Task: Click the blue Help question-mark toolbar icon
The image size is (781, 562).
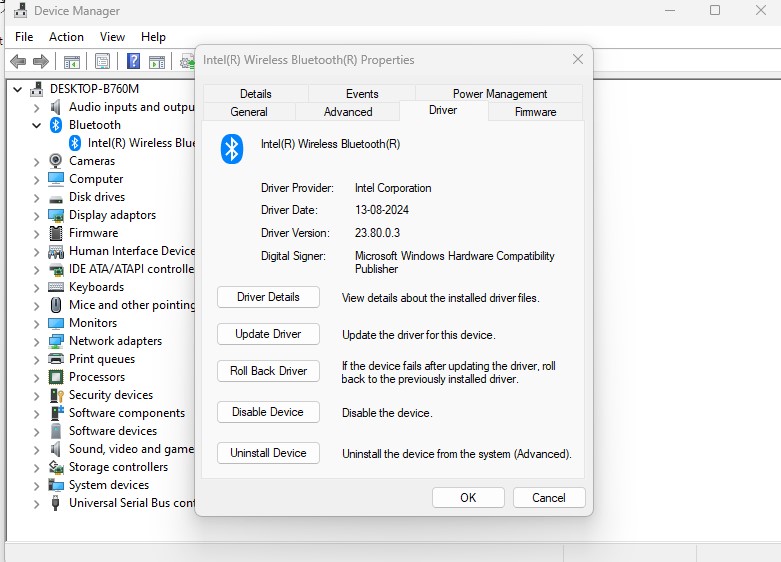Action: pos(132,62)
